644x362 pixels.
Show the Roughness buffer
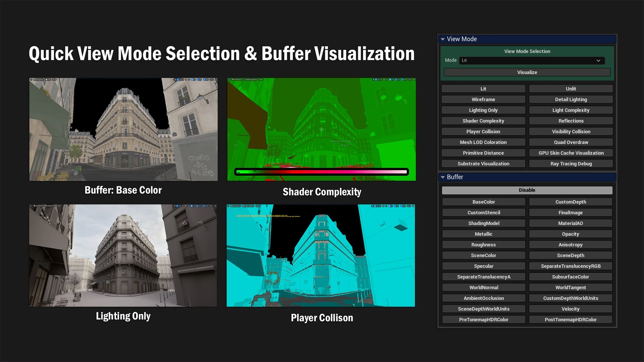pos(483,245)
